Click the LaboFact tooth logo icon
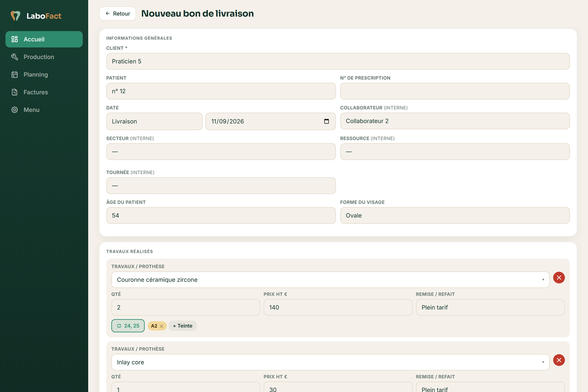This screenshot has height=392, width=588. click(15, 16)
